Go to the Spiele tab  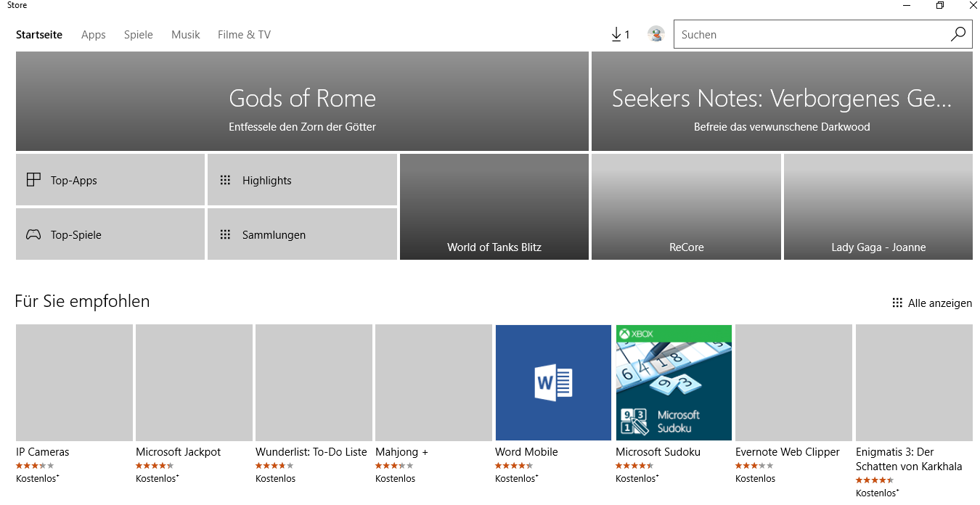(x=139, y=34)
